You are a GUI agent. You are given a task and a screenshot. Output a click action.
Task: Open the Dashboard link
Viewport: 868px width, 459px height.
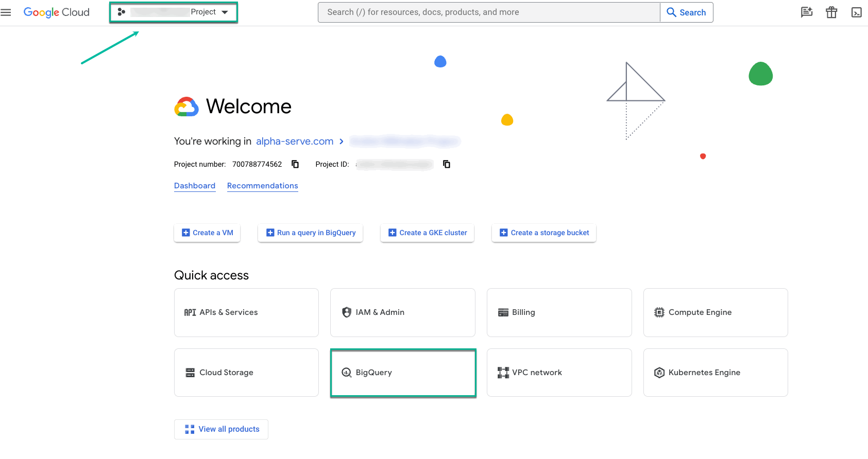pos(195,186)
